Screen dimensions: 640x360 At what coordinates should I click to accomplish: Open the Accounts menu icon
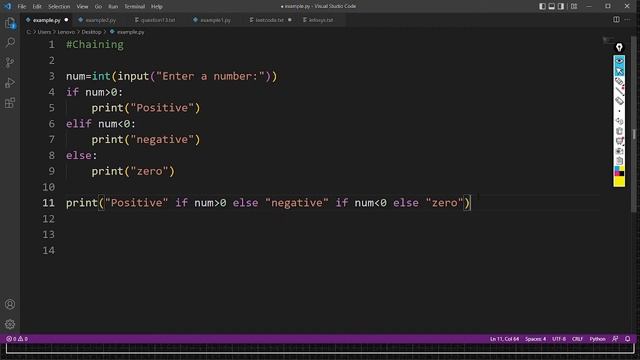[10, 304]
